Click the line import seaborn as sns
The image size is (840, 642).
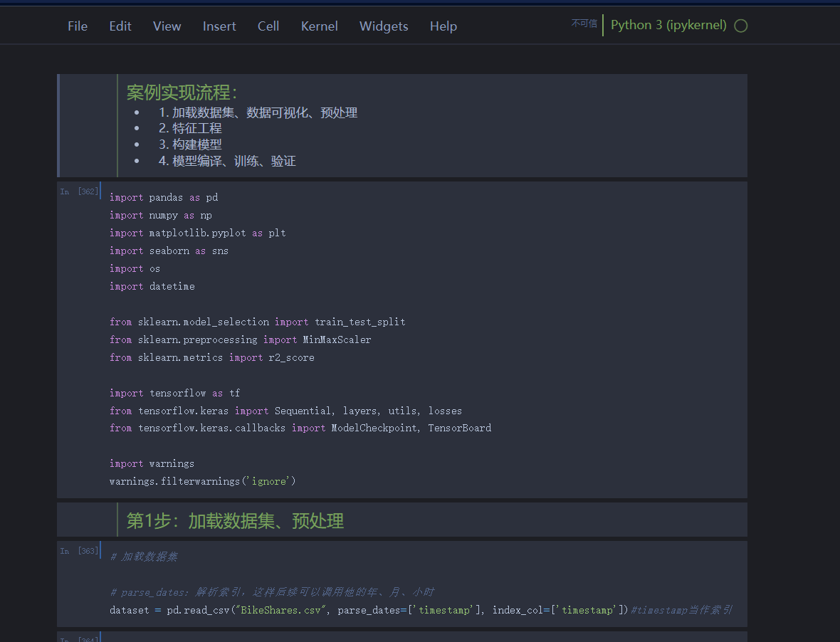click(x=169, y=251)
